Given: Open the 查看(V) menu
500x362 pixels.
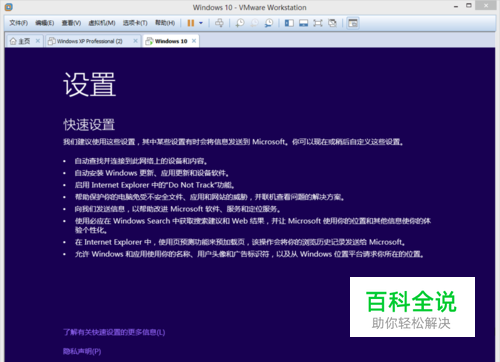Looking at the screenshot, I should (71, 23).
